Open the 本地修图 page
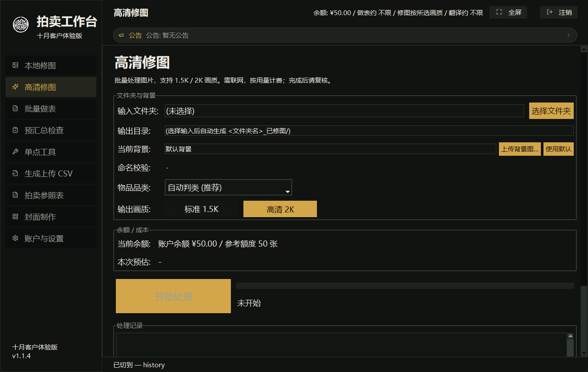This screenshot has width=588, height=372. tap(51, 65)
